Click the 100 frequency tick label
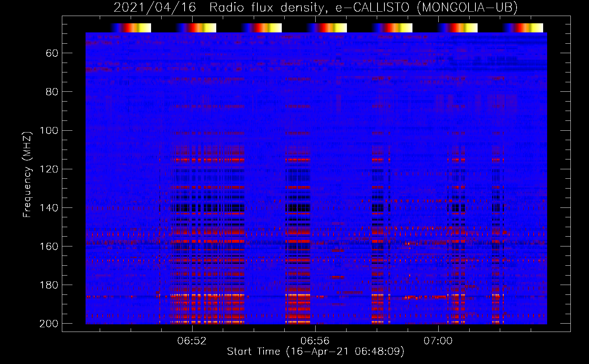The height and width of the screenshot is (364, 589). point(49,131)
